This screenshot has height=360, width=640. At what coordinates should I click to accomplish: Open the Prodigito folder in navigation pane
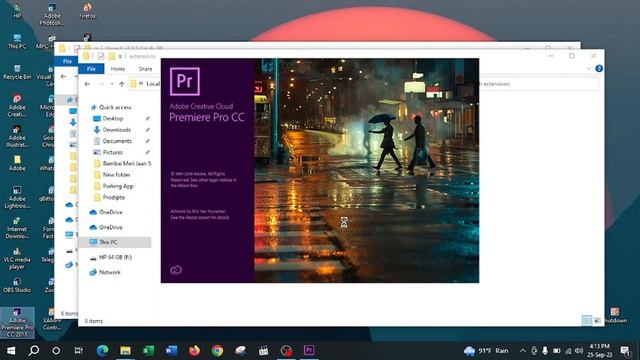pos(113,197)
